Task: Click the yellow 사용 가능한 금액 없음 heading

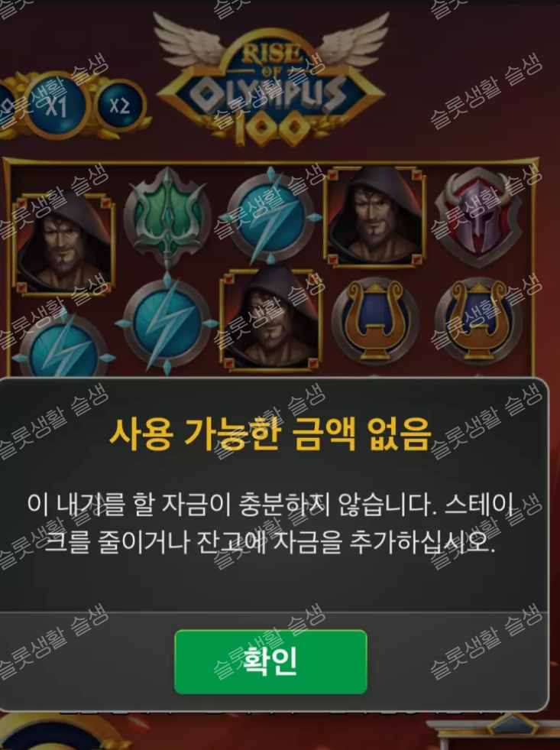Action: 270,433
